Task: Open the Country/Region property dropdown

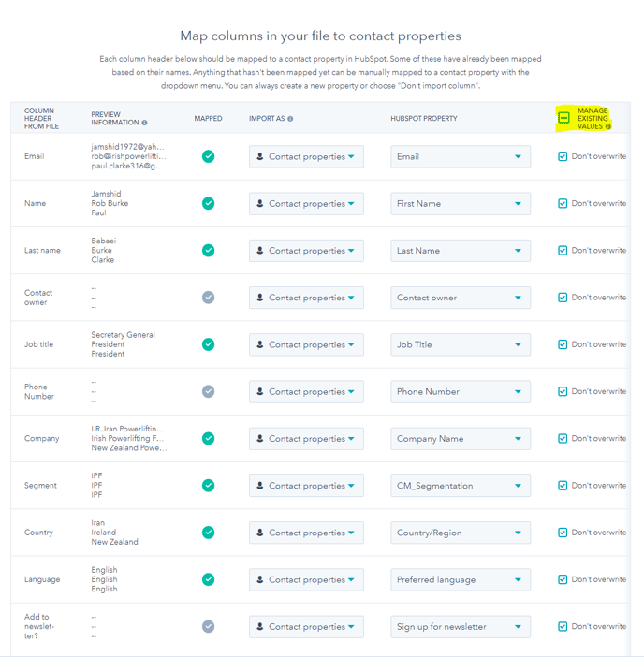Action: [x=460, y=533]
